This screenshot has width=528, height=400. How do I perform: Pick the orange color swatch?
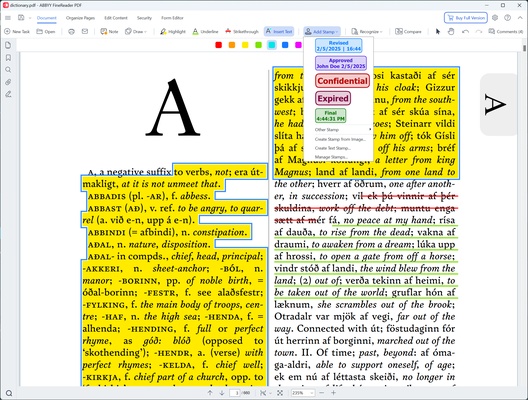tap(232, 45)
